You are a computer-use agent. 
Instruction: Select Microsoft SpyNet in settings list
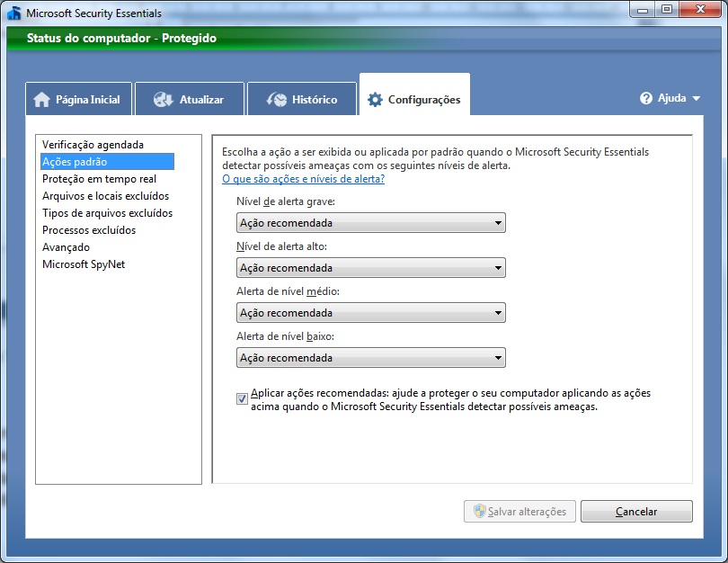84,264
